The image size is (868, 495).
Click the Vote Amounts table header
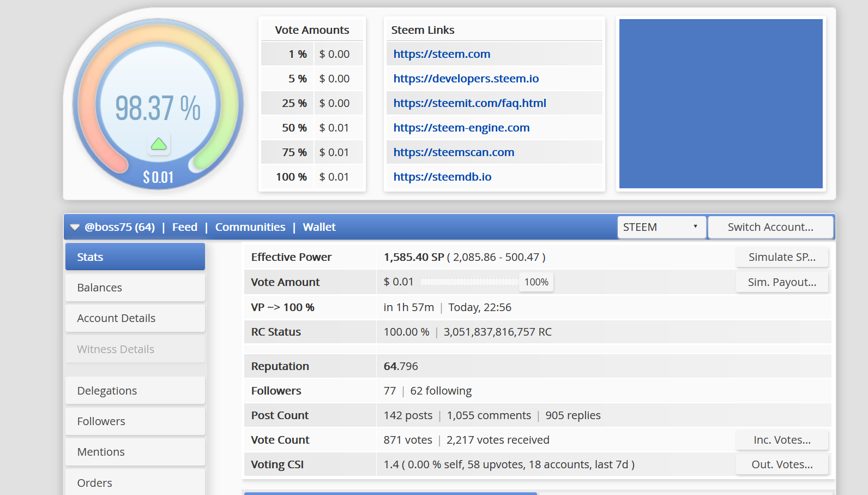pyautogui.click(x=312, y=30)
